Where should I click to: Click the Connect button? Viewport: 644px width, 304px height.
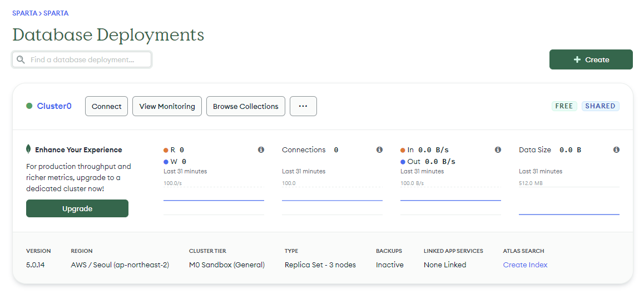coord(106,106)
